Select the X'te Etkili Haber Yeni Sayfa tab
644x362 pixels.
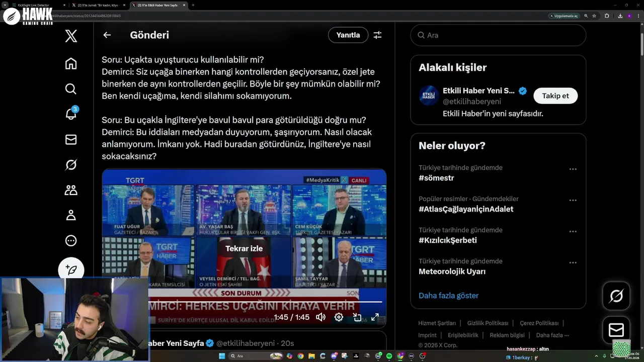tap(158, 5)
